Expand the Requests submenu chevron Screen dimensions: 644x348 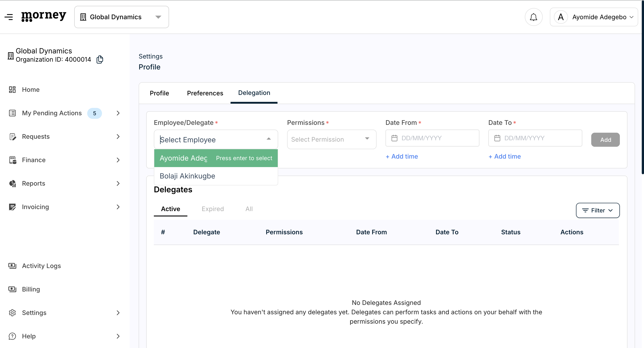pos(118,136)
